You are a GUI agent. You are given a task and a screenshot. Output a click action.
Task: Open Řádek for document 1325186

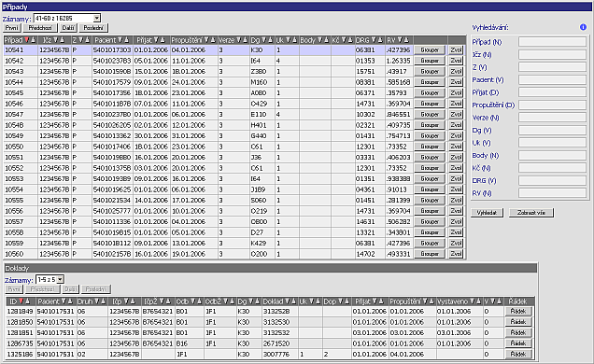point(518,354)
